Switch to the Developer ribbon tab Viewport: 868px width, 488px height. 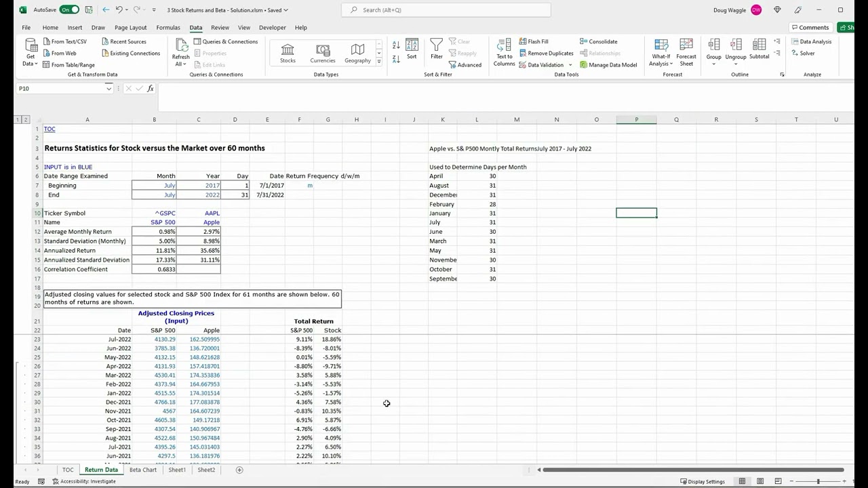click(273, 27)
